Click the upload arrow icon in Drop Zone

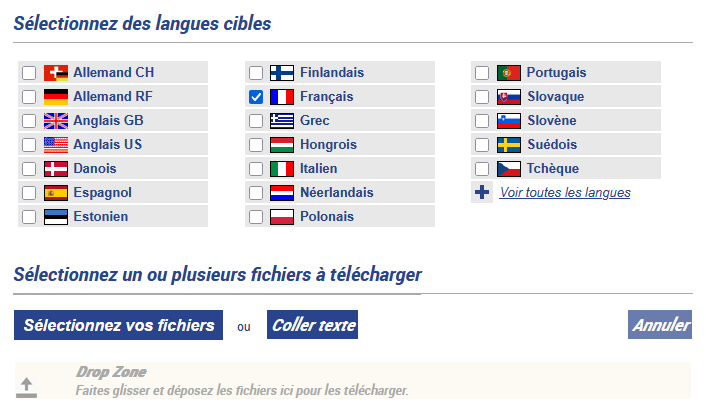[x=27, y=386]
